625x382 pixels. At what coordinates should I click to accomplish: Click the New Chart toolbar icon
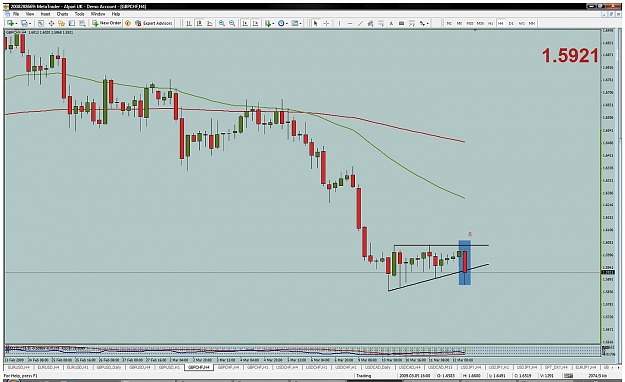pyautogui.click(x=10, y=23)
